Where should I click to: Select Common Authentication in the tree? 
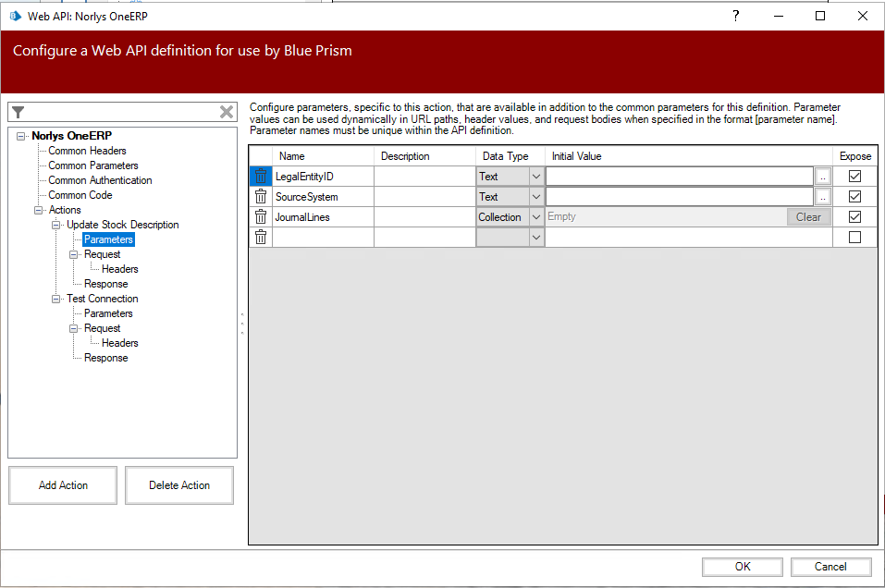click(x=100, y=180)
